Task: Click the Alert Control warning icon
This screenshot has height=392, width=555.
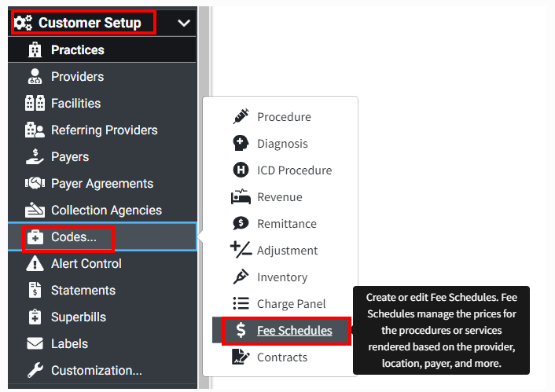Action: click(35, 264)
